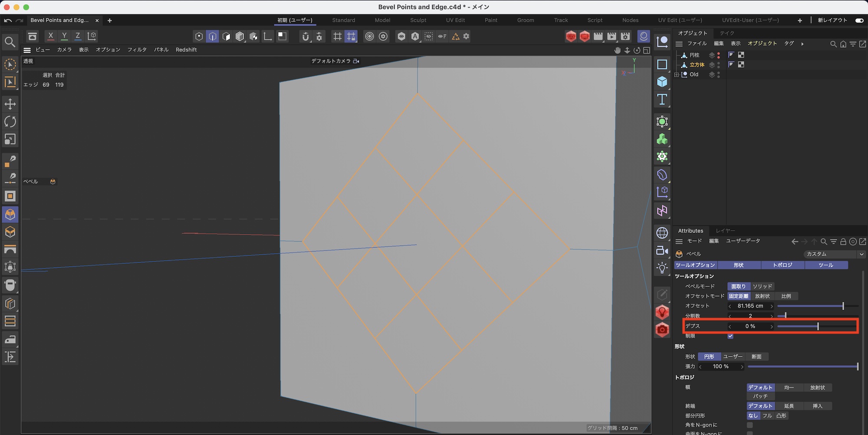
Task: Choose ソリッド bevel mode
Action: point(762,286)
